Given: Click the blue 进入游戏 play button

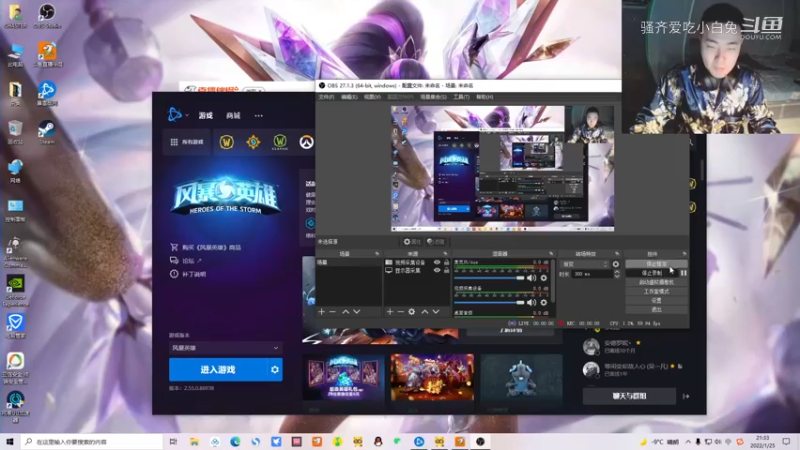Looking at the screenshot, I should point(218,369).
